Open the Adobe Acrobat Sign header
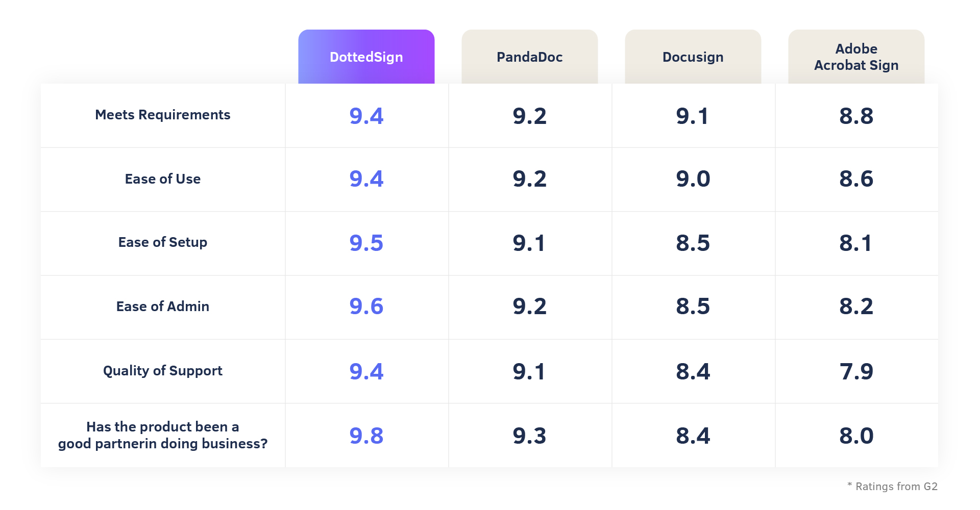 pos(856,57)
